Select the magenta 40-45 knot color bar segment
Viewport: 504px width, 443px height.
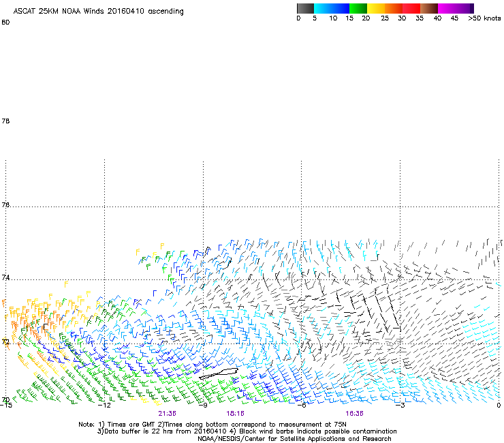point(447,8)
